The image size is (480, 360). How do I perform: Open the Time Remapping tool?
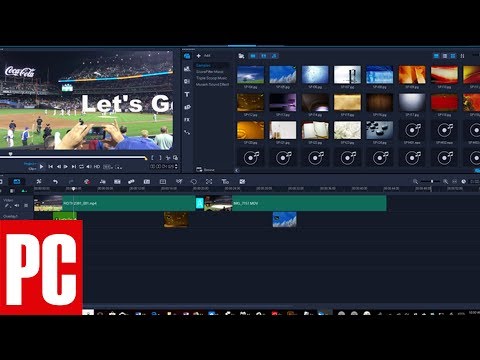[179, 181]
